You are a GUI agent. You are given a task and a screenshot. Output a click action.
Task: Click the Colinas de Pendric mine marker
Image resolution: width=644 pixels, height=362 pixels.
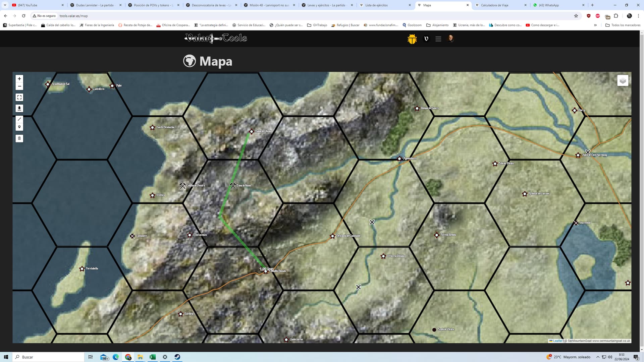pos(182,185)
